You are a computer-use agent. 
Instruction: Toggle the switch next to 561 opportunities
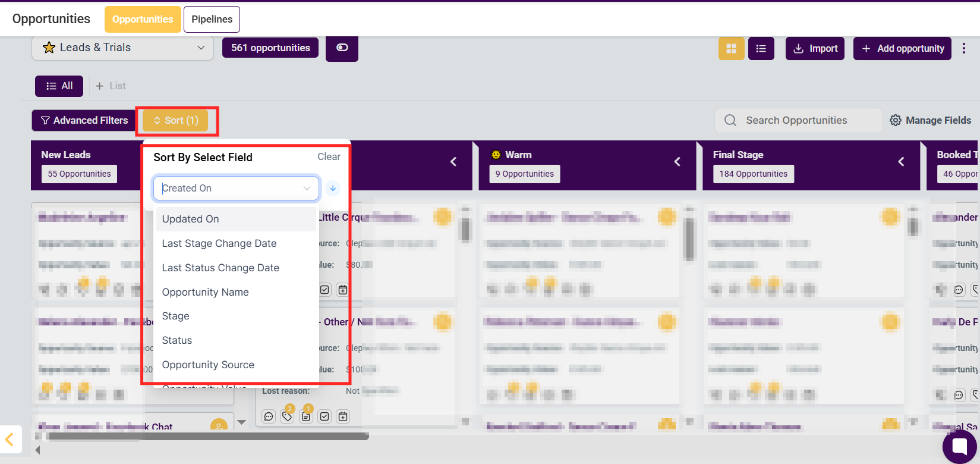[x=342, y=48]
